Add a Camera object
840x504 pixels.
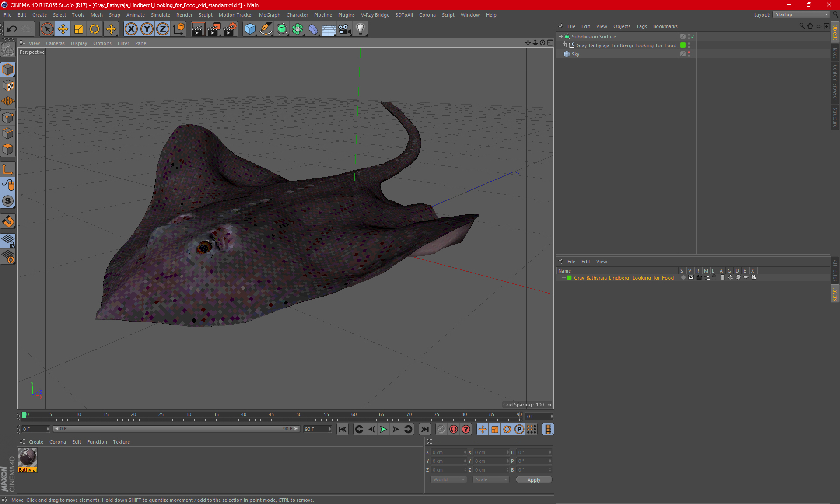(x=344, y=29)
